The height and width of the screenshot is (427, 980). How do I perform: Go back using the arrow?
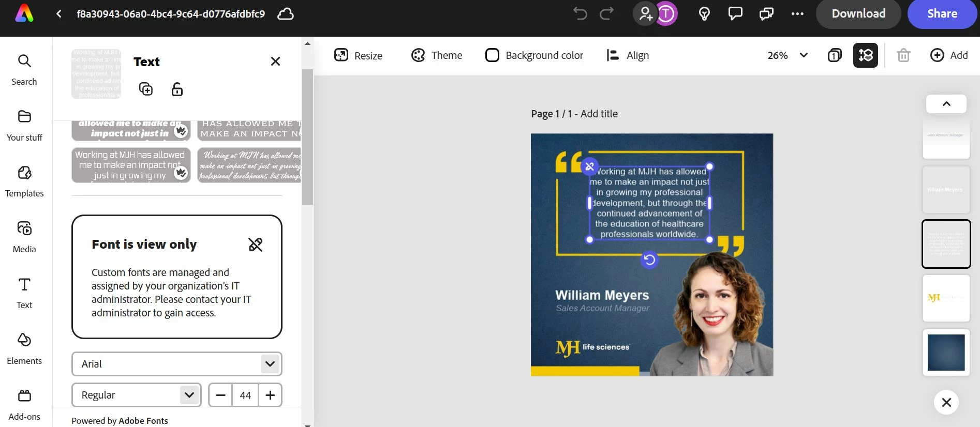click(x=59, y=14)
